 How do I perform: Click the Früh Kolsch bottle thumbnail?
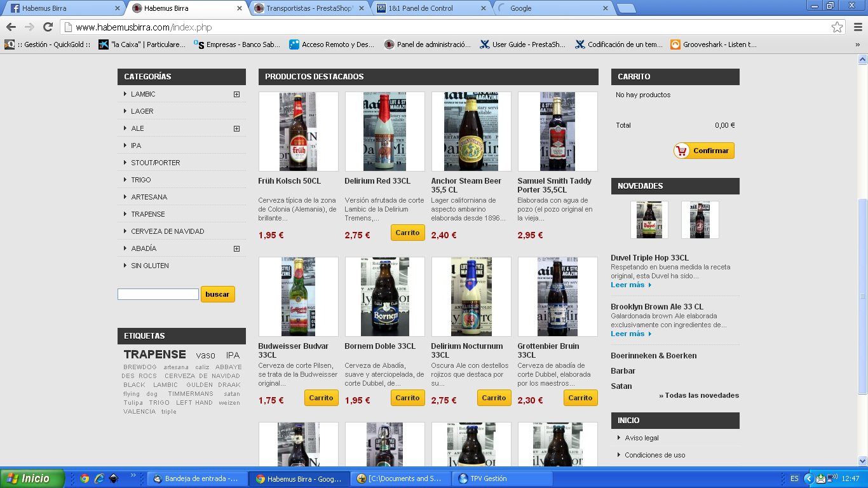click(x=299, y=132)
